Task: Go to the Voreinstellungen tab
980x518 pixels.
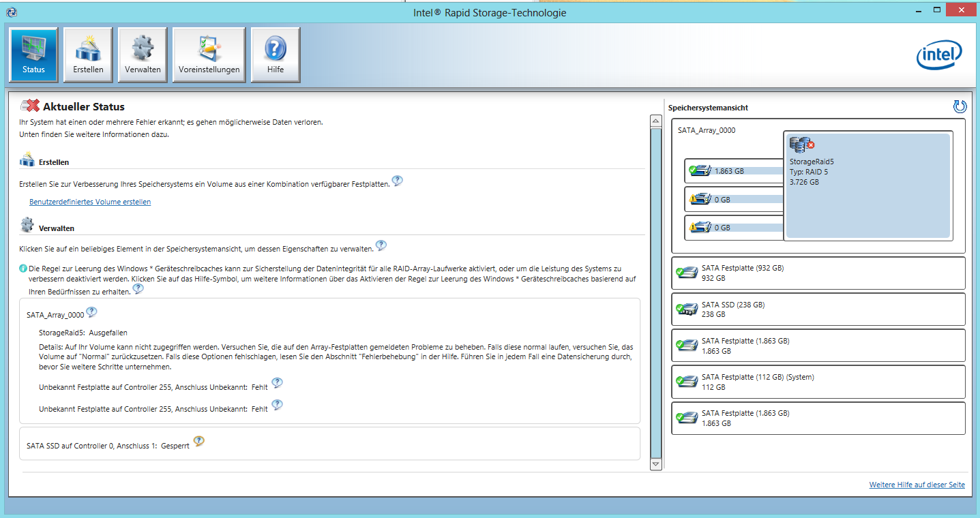Action: tap(209, 55)
